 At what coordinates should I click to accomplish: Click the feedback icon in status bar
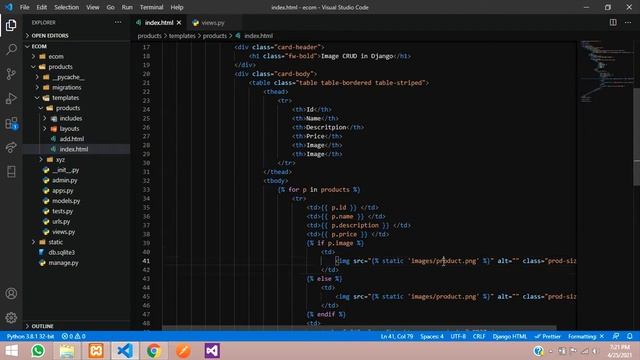[x=616, y=336]
